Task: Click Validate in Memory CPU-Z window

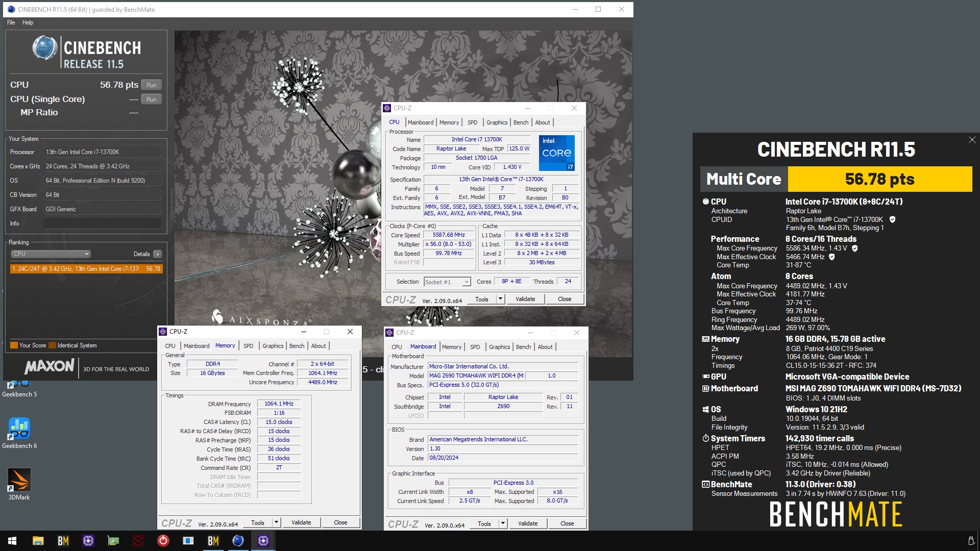Action: [301, 523]
